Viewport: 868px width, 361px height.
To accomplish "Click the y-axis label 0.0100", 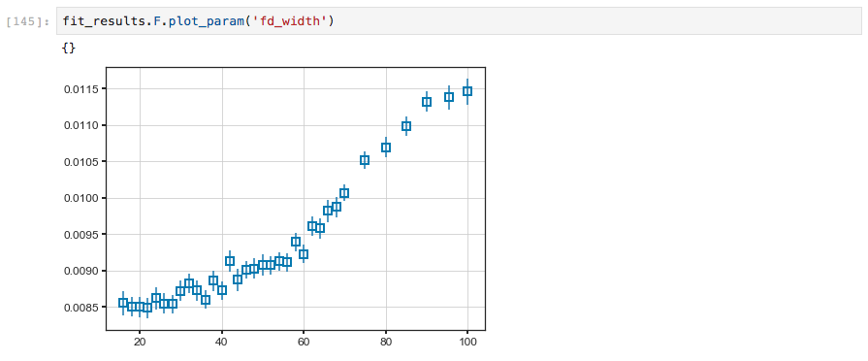I will [80, 198].
